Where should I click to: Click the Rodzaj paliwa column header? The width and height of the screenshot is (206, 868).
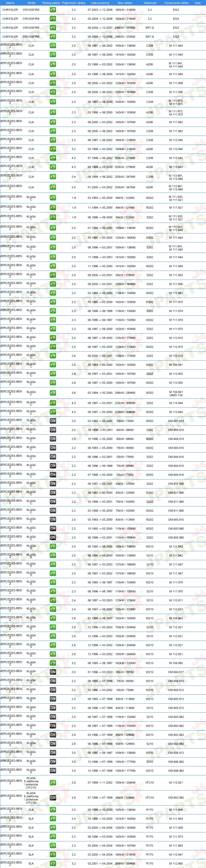click(x=51, y=3)
